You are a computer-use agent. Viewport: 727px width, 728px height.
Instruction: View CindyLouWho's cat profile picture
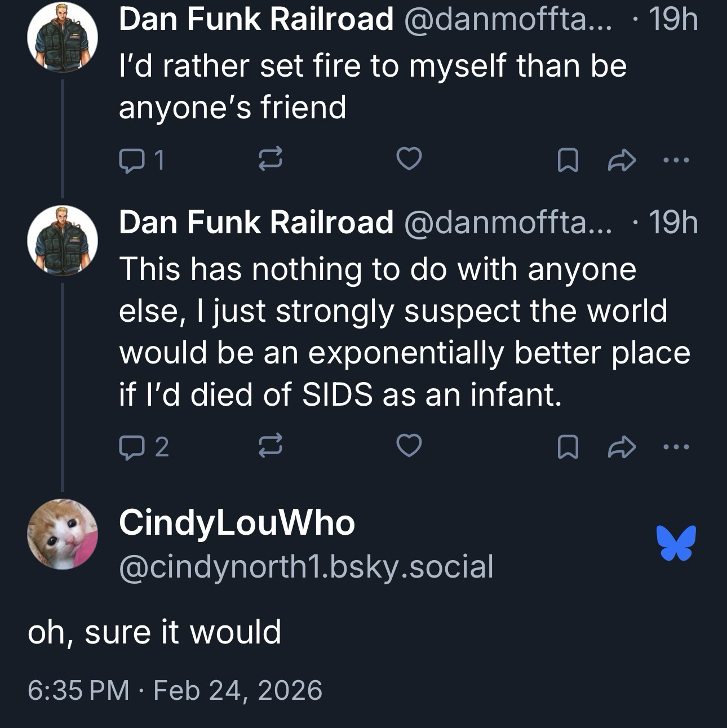(63, 534)
